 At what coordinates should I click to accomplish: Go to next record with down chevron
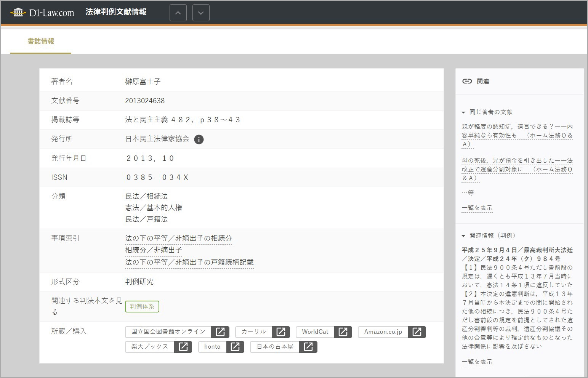(201, 13)
